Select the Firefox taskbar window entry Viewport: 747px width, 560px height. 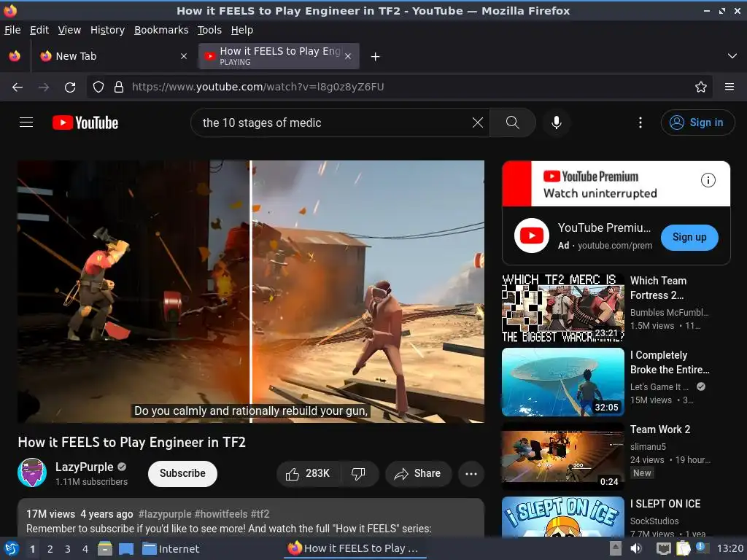[354, 548]
